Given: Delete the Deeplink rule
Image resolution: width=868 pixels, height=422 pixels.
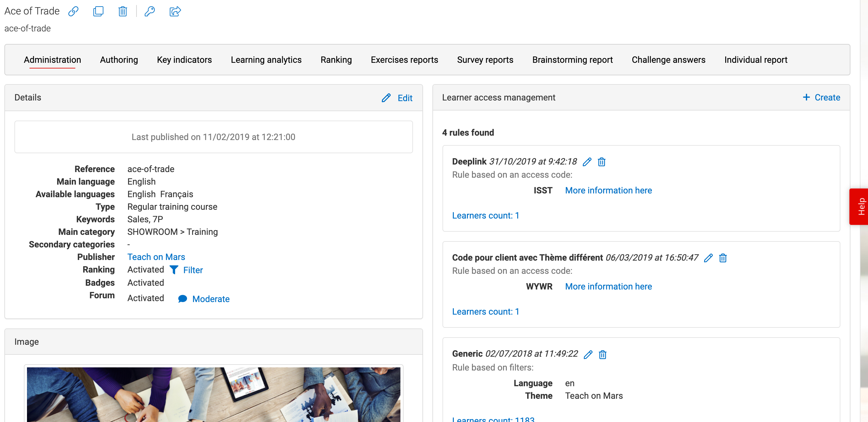Looking at the screenshot, I should 602,162.
